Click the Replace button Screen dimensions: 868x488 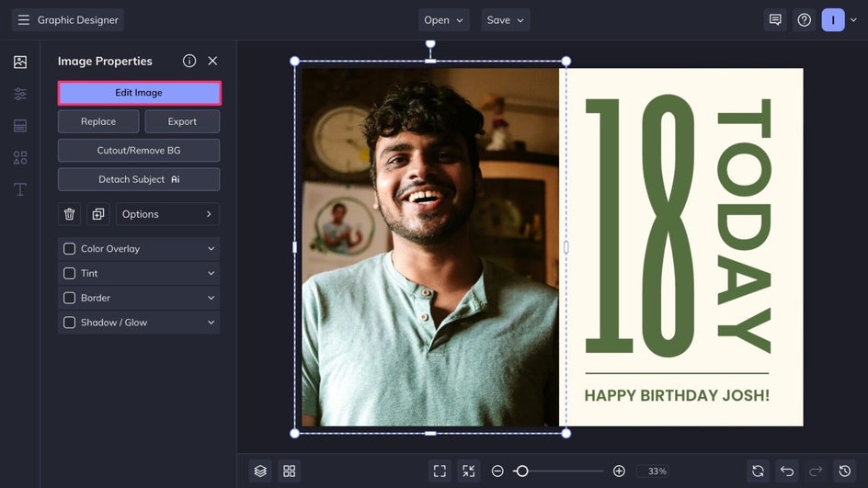pyautogui.click(x=98, y=121)
